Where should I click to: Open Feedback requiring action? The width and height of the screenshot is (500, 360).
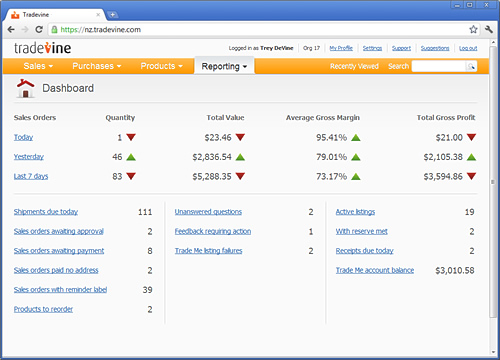pyautogui.click(x=213, y=231)
